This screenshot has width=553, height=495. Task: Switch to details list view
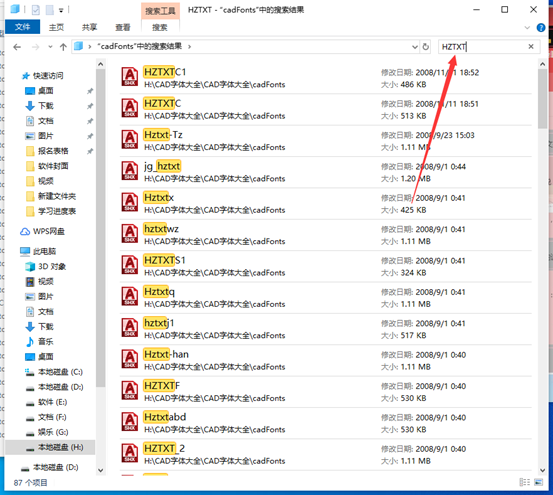tap(524, 482)
